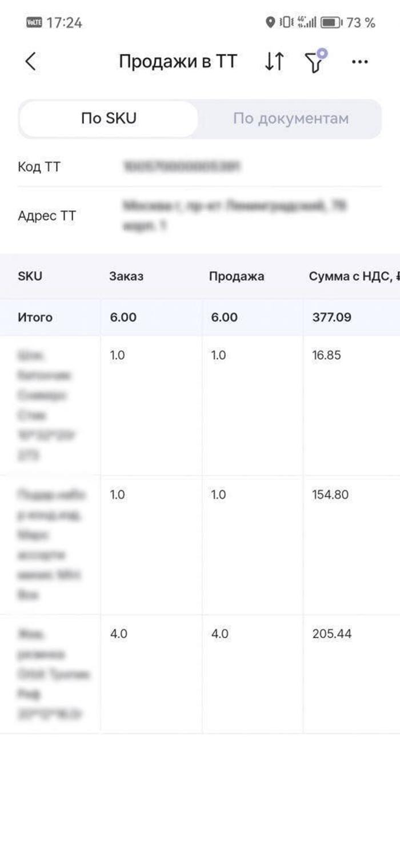
Task: Tap the 16.85 sum cell
Action: pos(326,355)
